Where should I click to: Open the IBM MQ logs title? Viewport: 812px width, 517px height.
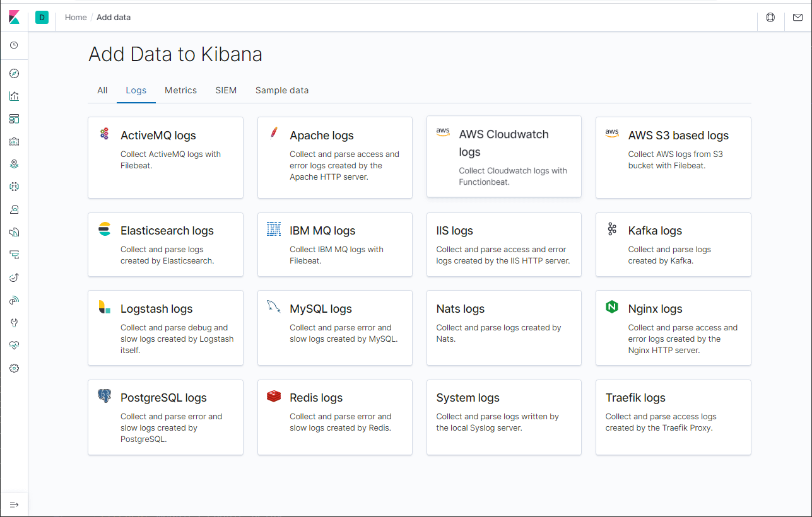coord(322,231)
